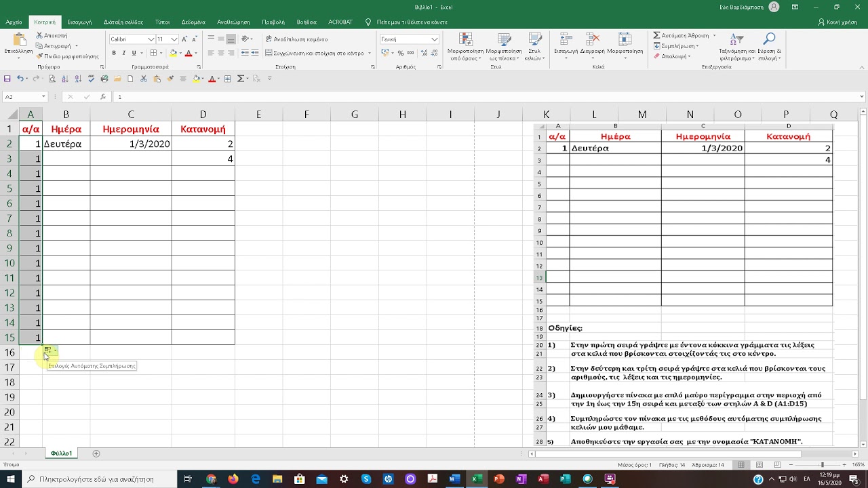868x488 pixels.
Task: Open the number format (Γενική) dropdown
Action: (435, 39)
